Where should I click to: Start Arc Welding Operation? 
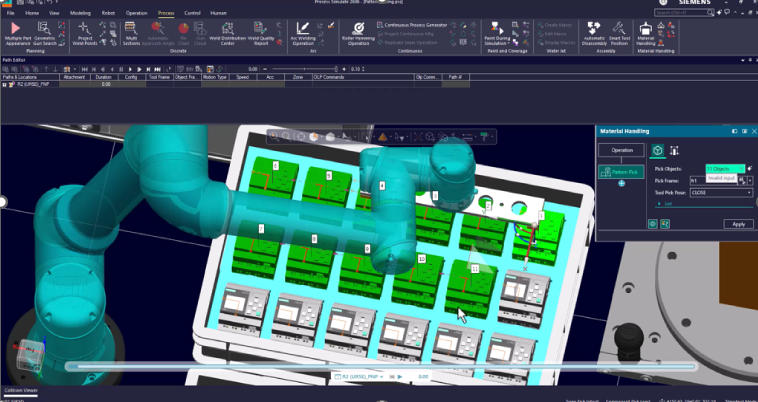click(303, 34)
